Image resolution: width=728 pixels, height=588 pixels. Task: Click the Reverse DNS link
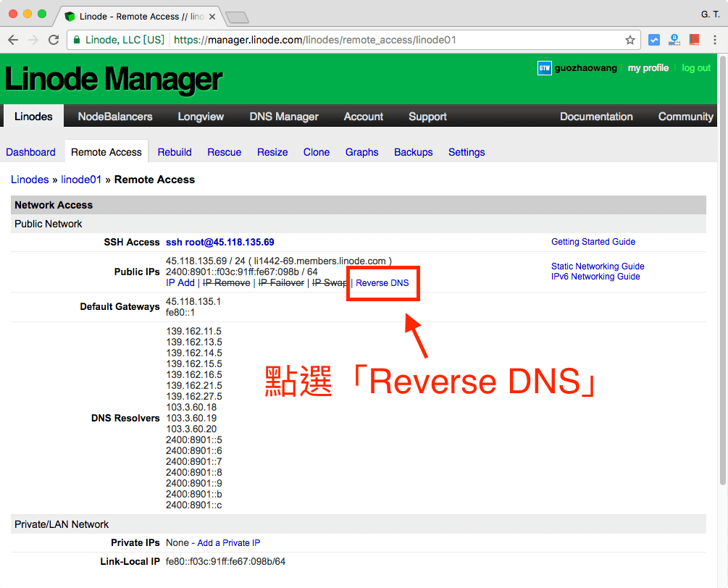click(x=382, y=283)
